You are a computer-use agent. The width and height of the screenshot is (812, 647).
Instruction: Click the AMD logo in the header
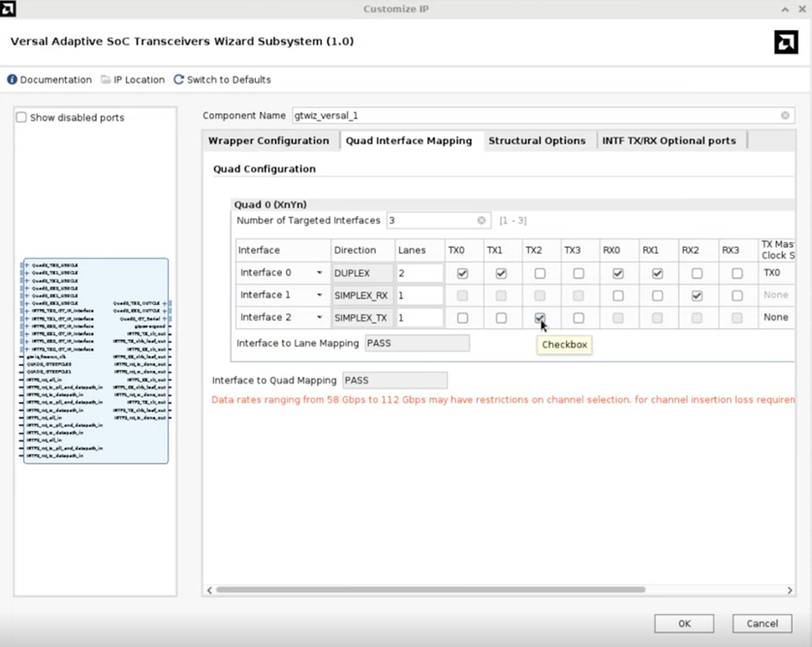click(x=786, y=42)
